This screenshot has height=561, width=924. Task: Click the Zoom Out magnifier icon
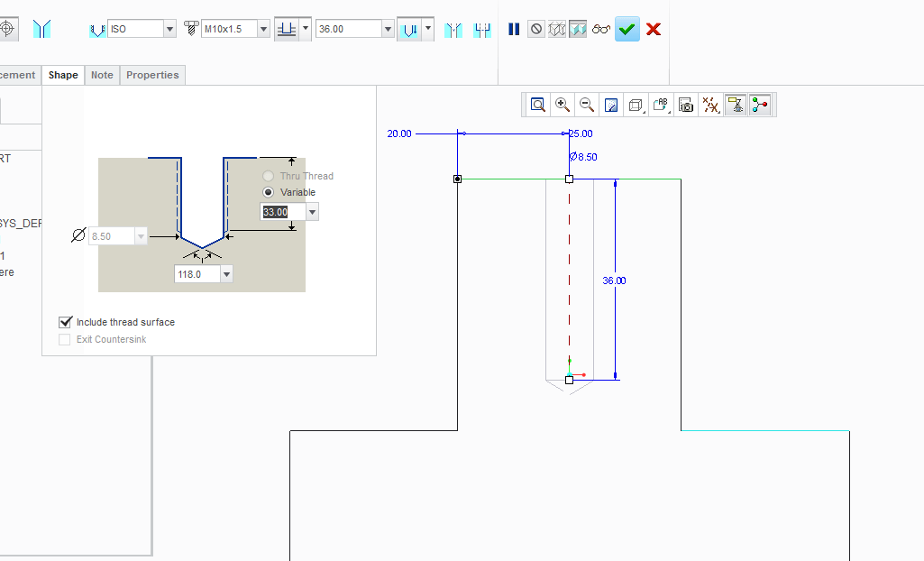[x=587, y=105]
